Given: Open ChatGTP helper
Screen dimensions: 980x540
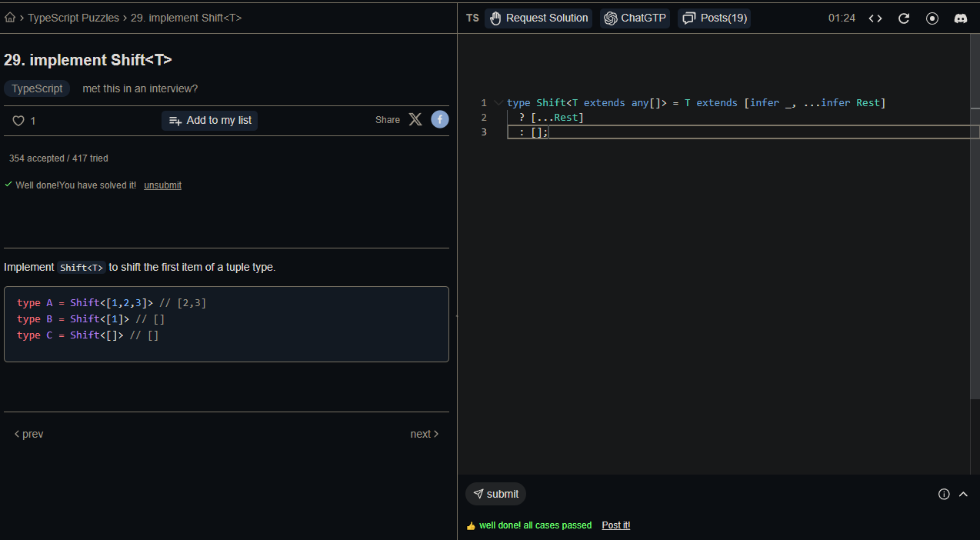Looking at the screenshot, I should (635, 18).
